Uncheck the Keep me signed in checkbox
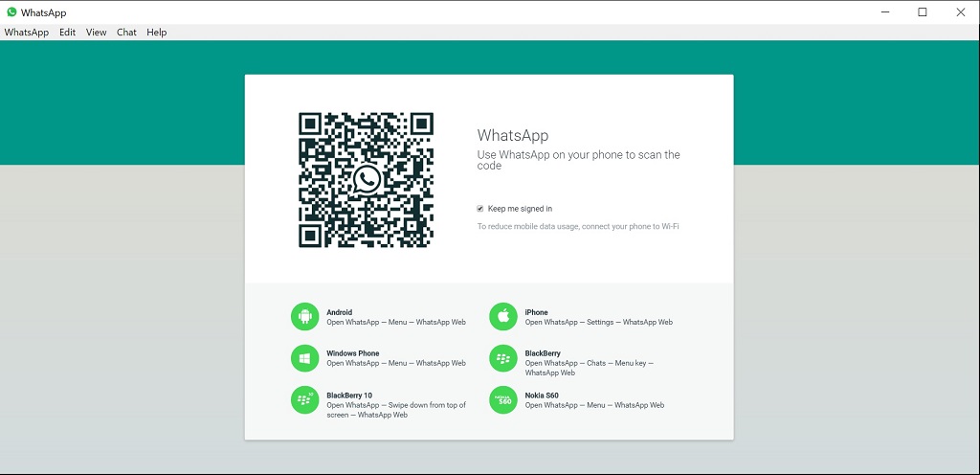980x475 pixels. [480, 208]
